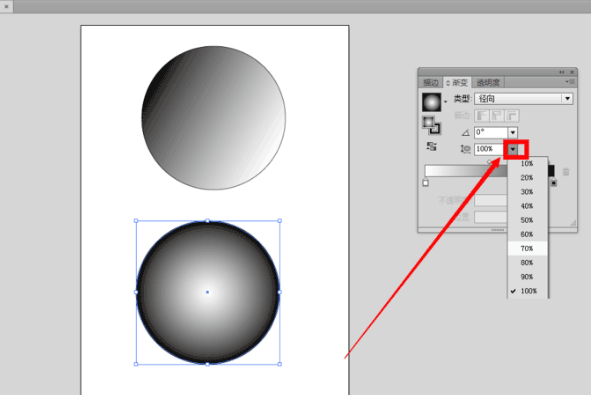Collapse the panel with double-arrow icon
The image size is (591, 395).
click(x=562, y=72)
